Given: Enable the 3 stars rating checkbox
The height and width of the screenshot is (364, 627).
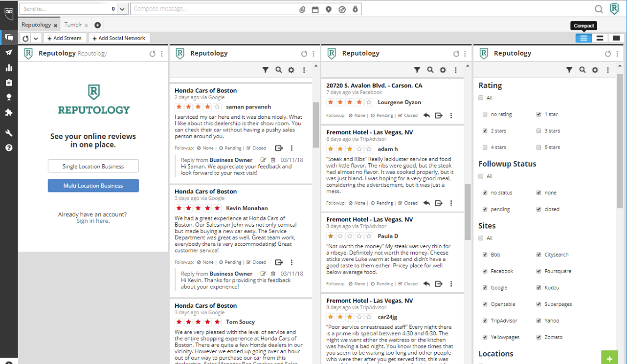Looking at the screenshot, I should [538, 130].
